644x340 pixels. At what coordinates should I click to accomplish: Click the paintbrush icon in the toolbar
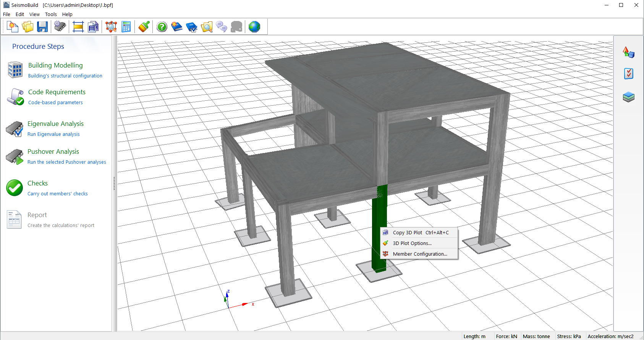pyautogui.click(x=144, y=27)
